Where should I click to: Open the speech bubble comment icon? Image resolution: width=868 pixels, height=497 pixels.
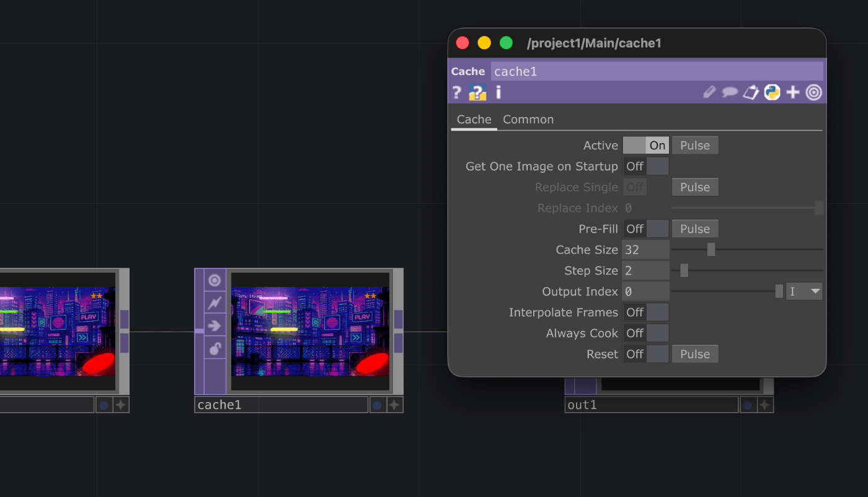pyautogui.click(x=730, y=92)
